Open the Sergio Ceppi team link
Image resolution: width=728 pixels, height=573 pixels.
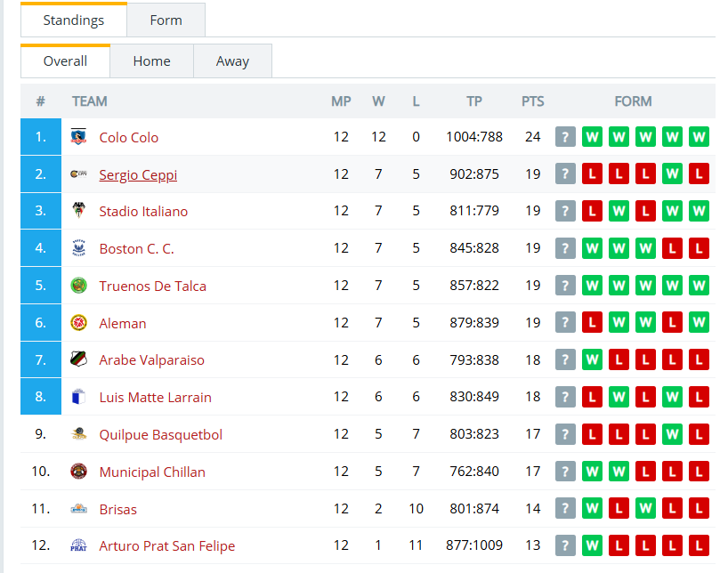(x=138, y=174)
